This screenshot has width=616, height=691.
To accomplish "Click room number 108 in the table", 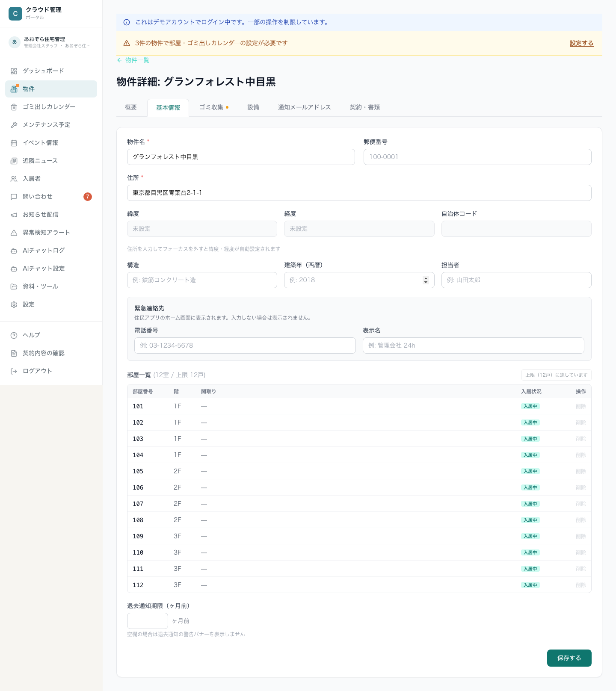I will coord(138,520).
